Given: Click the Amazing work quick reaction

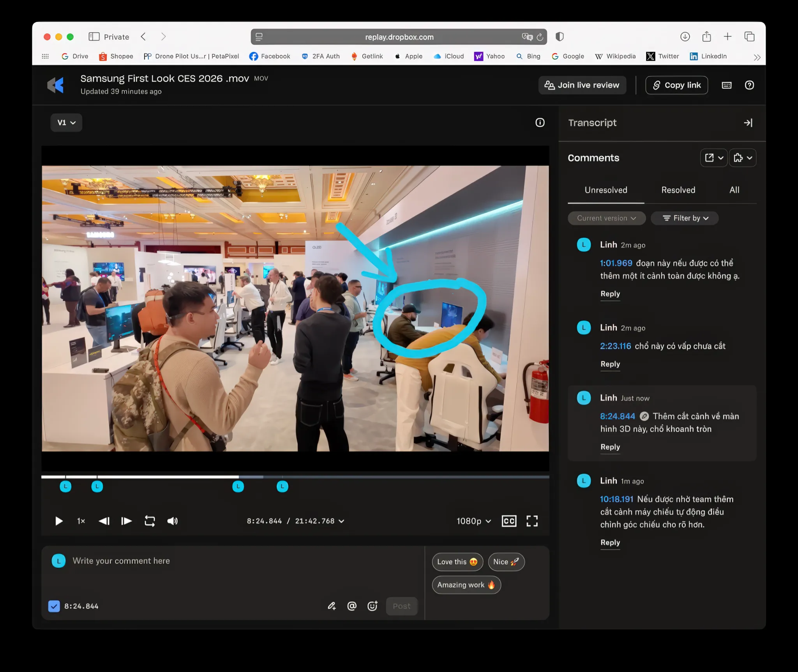Looking at the screenshot, I should (x=466, y=585).
